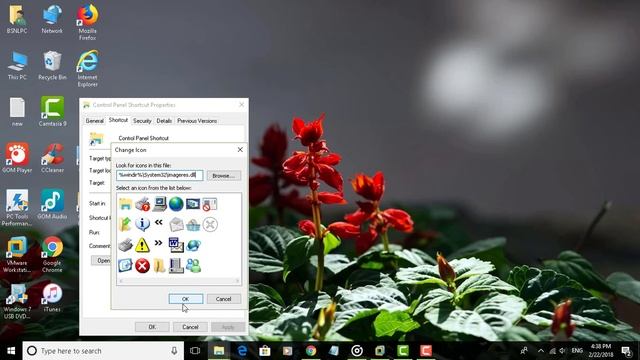Select the desktop computer monitor icon
The image size is (640, 360).
[x=159, y=204]
